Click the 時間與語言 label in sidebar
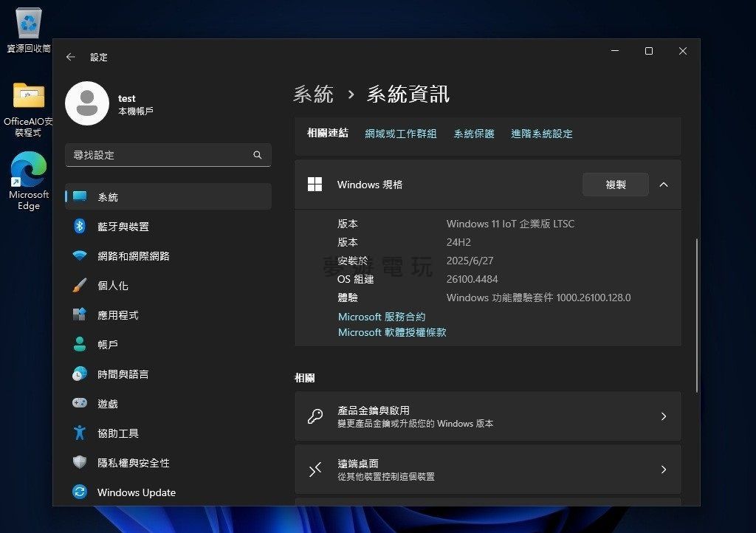The image size is (756, 533). (123, 374)
